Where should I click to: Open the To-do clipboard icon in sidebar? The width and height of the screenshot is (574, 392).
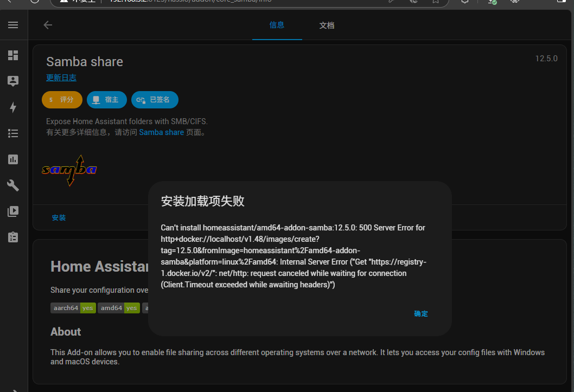click(x=13, y=237)
